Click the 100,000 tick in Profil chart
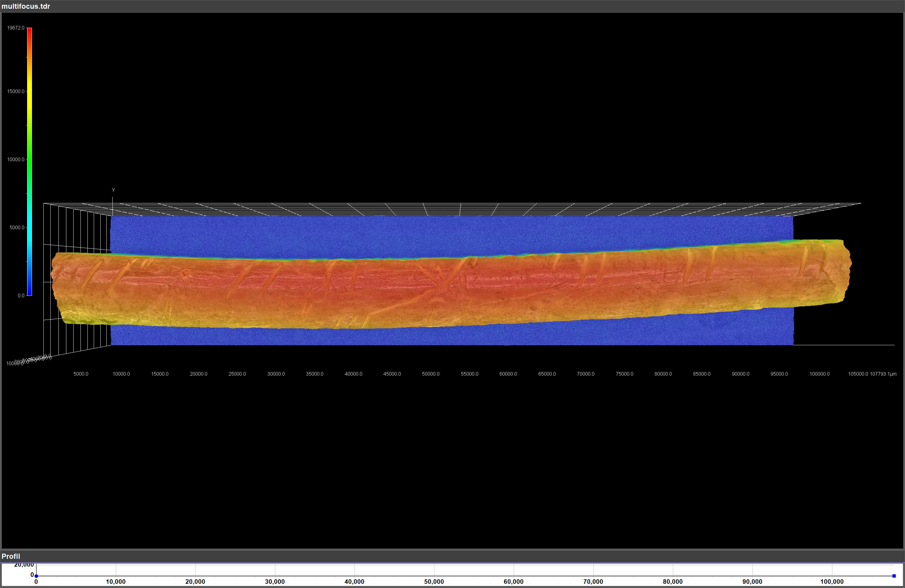Viewport: 905px width, 588px height. [x=832, y=582]
